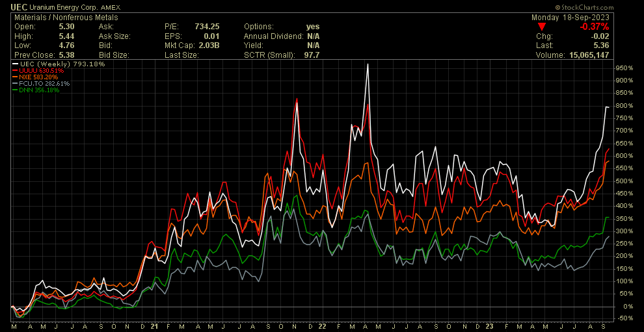Select the EPS value 0.01
Screen dimensions: 644x332
click(212, 36)
